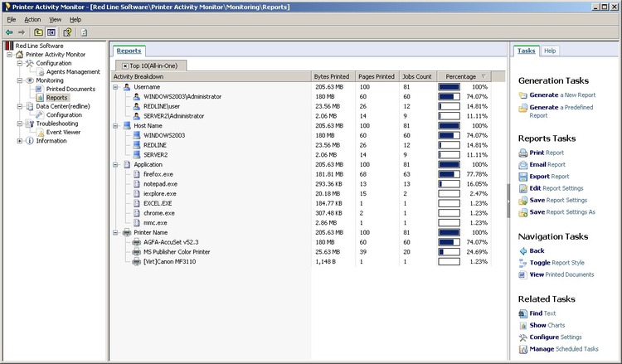Click the Save Report Settings As icon

(522, 212)
